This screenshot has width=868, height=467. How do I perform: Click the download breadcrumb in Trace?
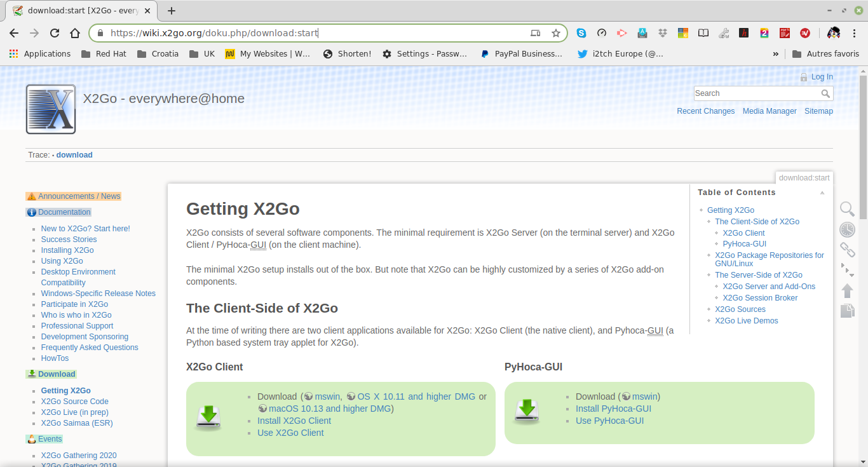pos(74,155)
